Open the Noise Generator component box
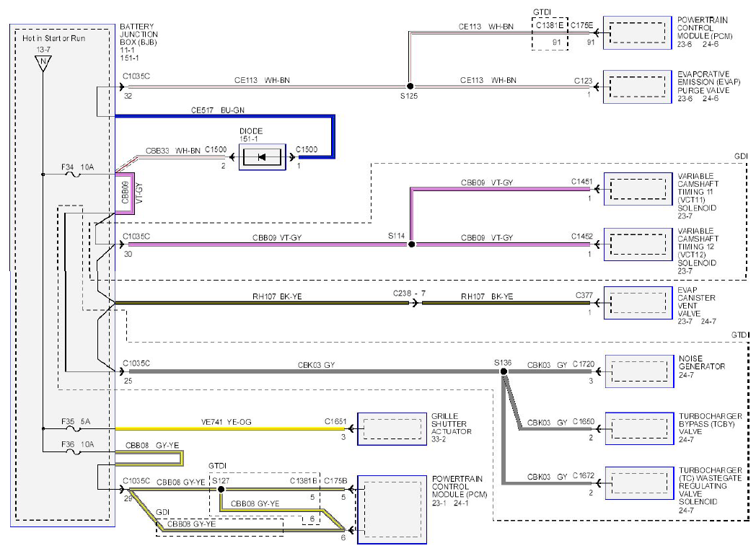This screenshot has height=551, width=756. [x=639, y=371]
